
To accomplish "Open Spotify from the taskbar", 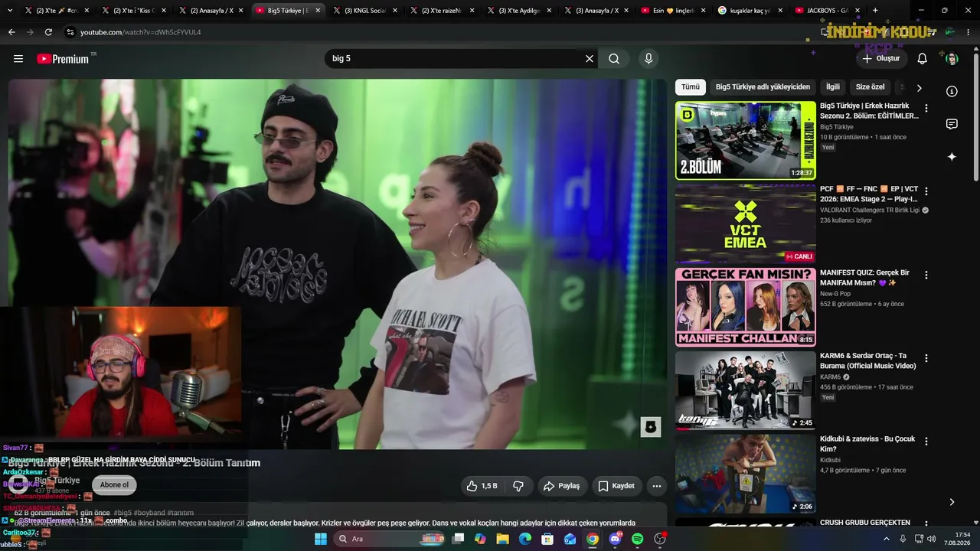I will click(x=637, y=539).
